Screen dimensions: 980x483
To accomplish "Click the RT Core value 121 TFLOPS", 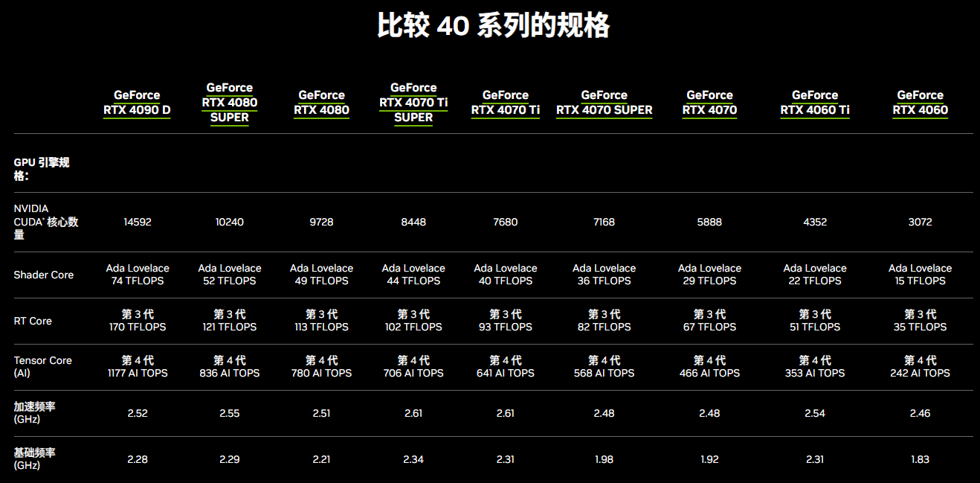I will click(x=230, y=327).
